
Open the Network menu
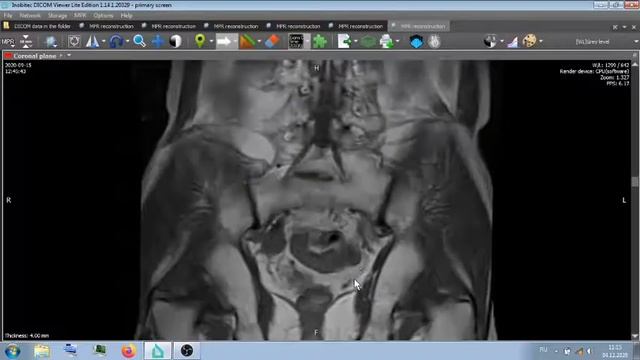click(x=30, y=16)
